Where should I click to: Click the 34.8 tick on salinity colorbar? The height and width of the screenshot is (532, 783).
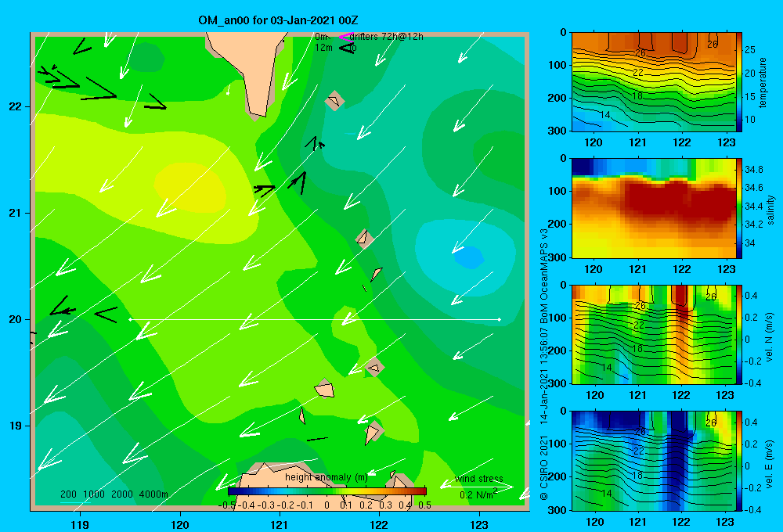click(754, 170)
